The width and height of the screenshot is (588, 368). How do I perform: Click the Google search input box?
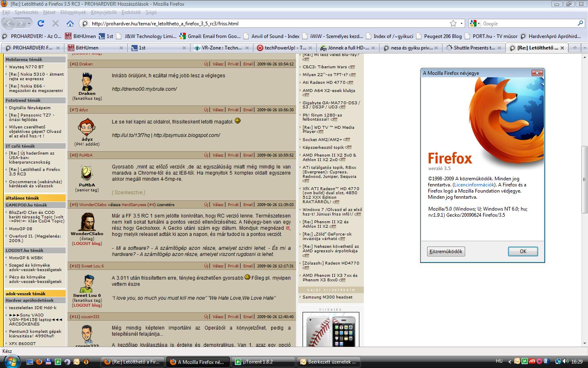tap(529, 24)
